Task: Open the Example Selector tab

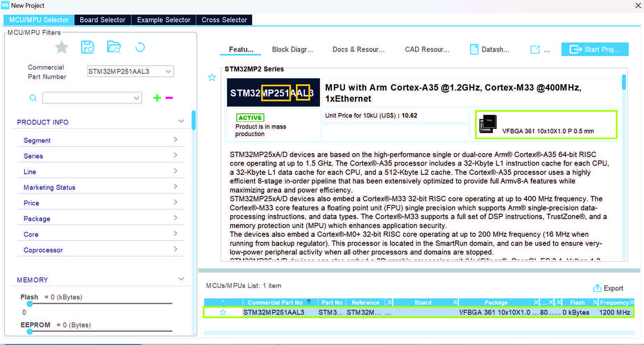Action: [164, 20]
